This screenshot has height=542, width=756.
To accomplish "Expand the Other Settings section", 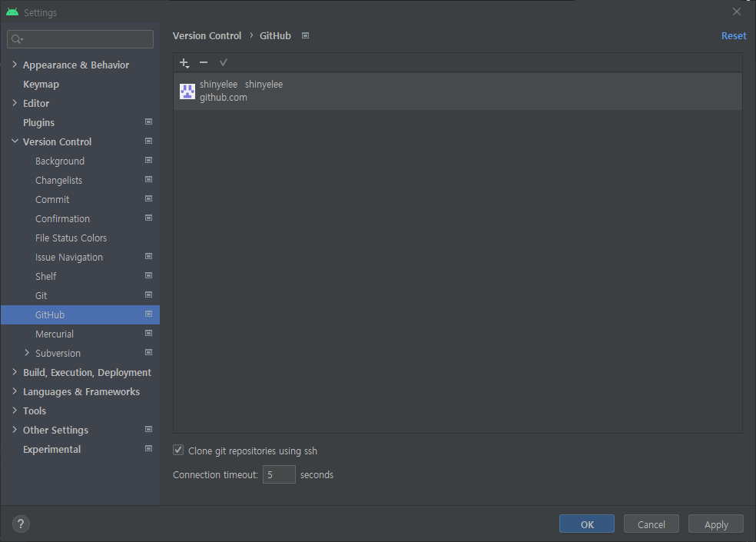I will (15, 430).
